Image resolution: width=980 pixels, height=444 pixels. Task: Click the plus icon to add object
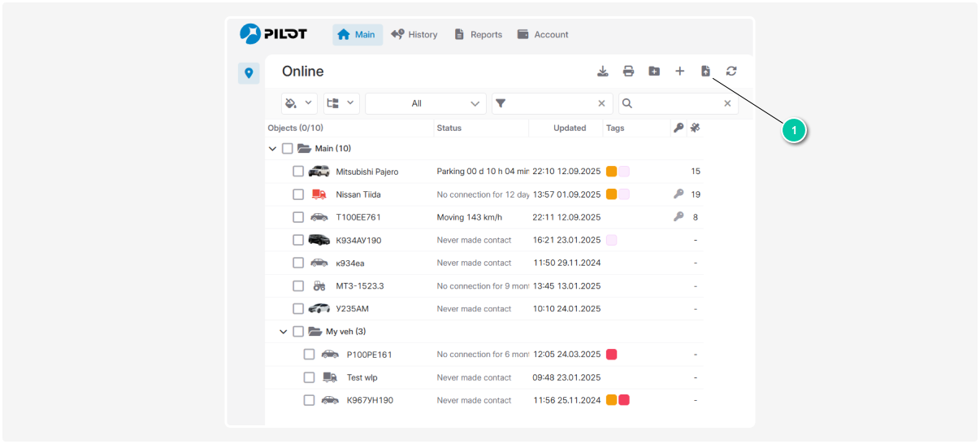tap(680, 72)
